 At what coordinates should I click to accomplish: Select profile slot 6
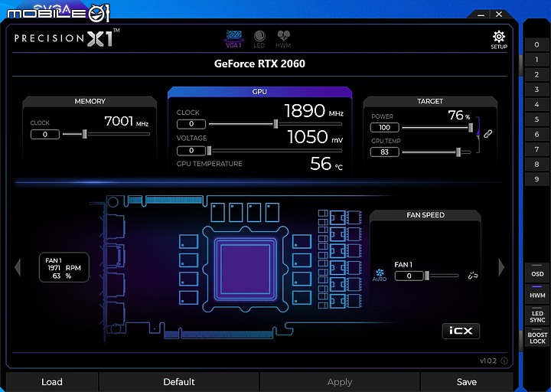(x=536, y=134)
